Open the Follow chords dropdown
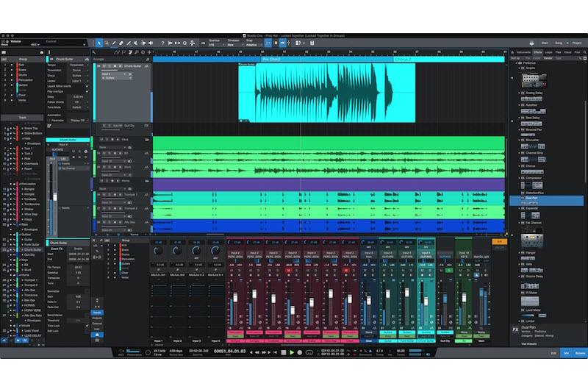This screenshot has height=392, width=588. 78,102
